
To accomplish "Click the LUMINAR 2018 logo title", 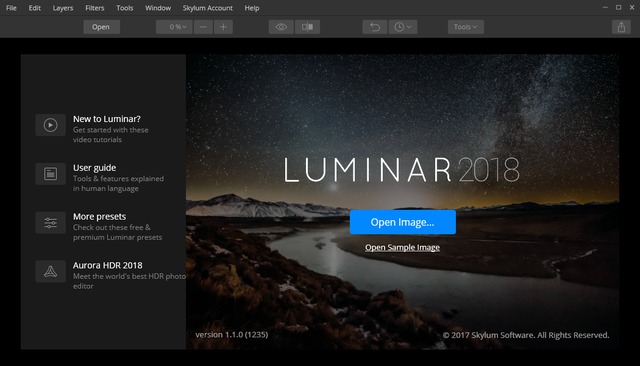I will pyautogui.click(x=402, y=170).
